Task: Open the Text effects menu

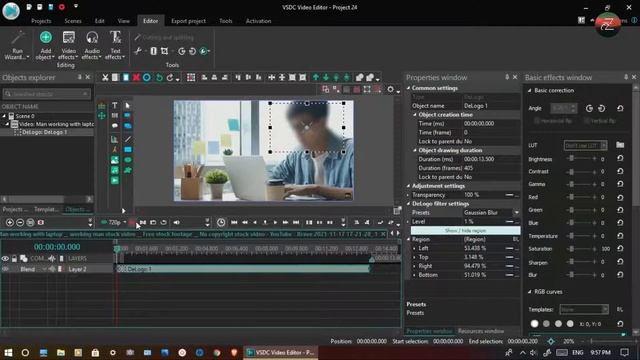Action: (x=116, y=45)
